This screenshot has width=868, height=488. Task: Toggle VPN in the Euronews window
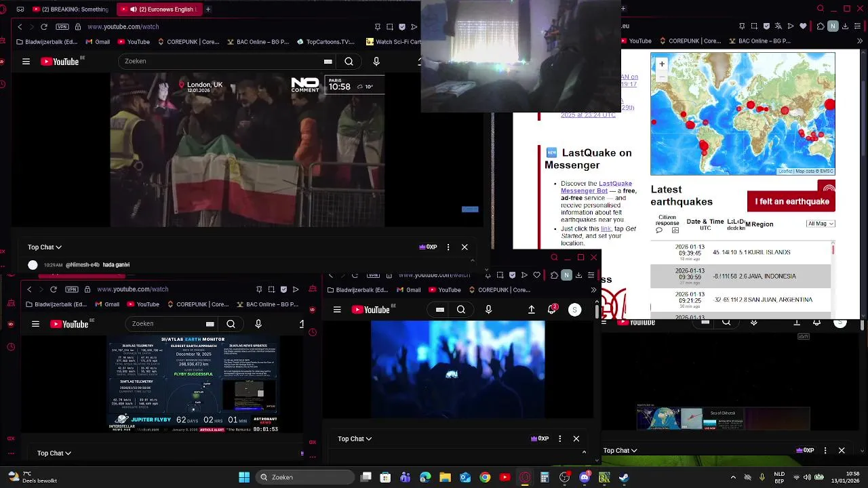62,26
